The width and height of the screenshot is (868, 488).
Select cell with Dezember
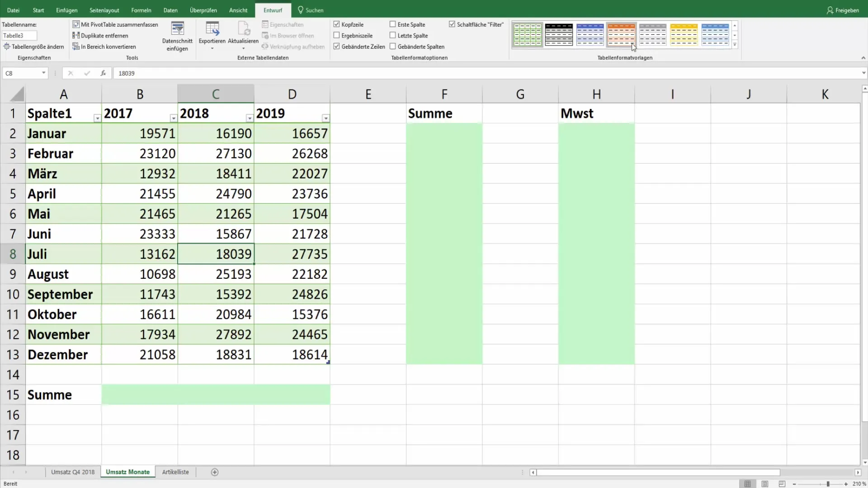[x=63, y=355]
